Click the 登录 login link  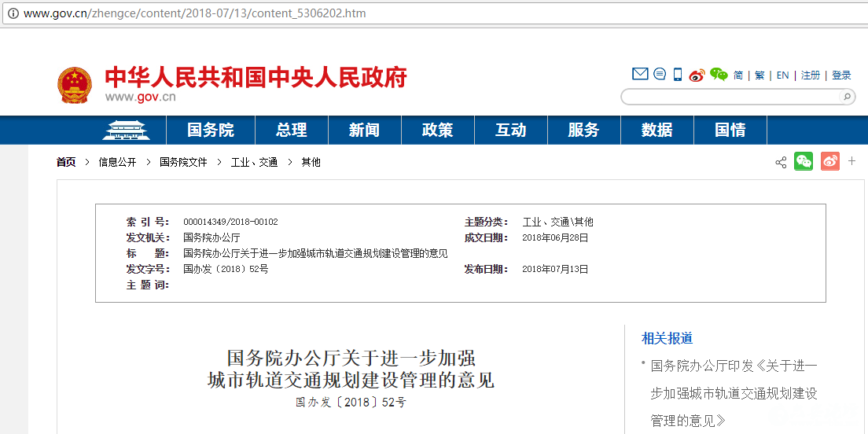pos(841,75)
